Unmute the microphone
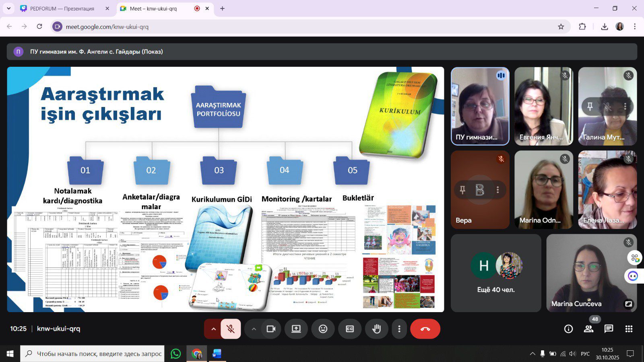Screen dimensions: 644x362 (x=231, y=329)
